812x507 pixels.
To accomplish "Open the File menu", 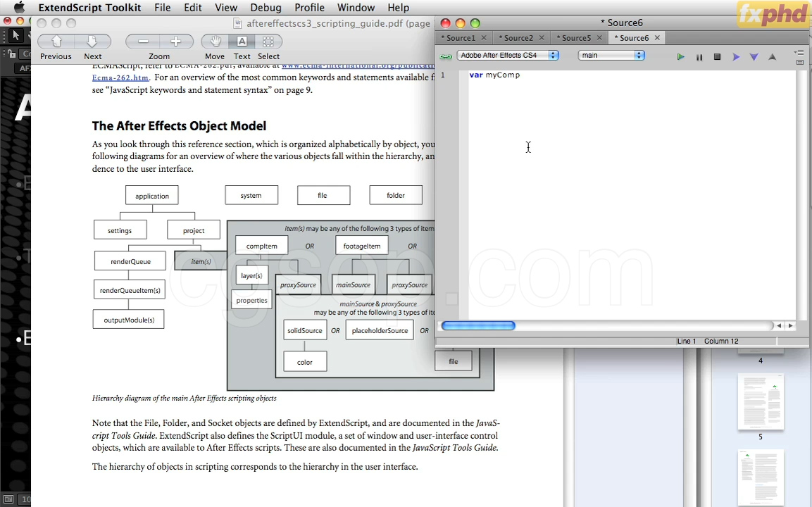I will click(163, 7).
